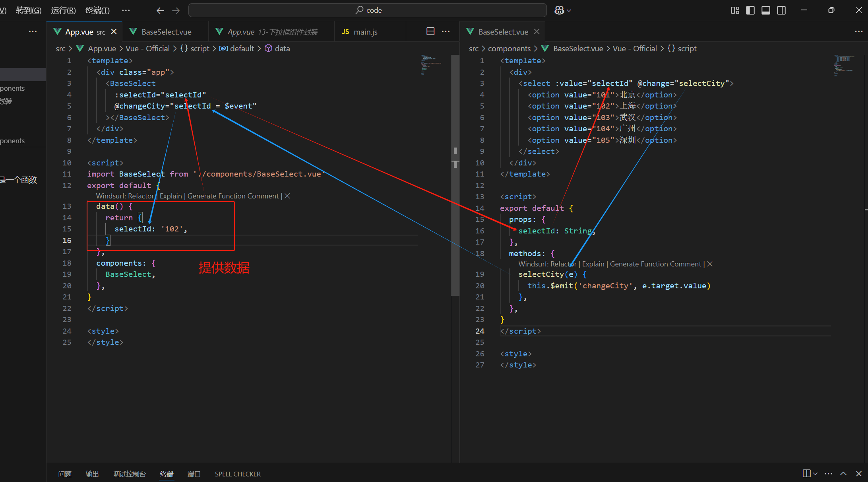868x482 pixels.
Task: Open the 运行(R) menu
Action: point(63,10)
